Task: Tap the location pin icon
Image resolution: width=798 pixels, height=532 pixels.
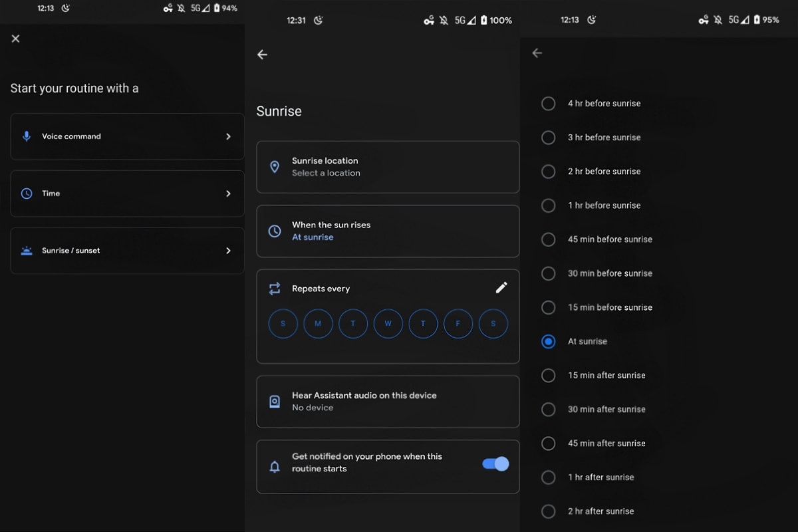Action: (275, 167)
